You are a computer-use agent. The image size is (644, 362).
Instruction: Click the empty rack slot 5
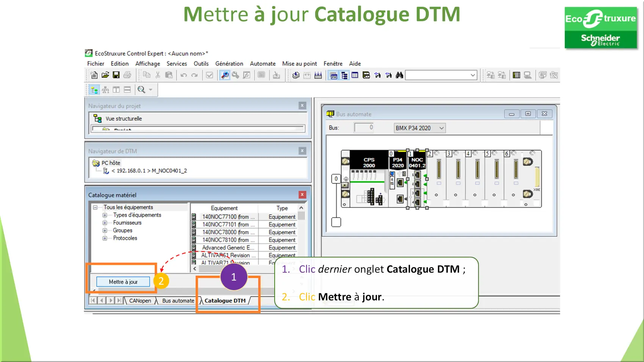[x=494, y=178]
